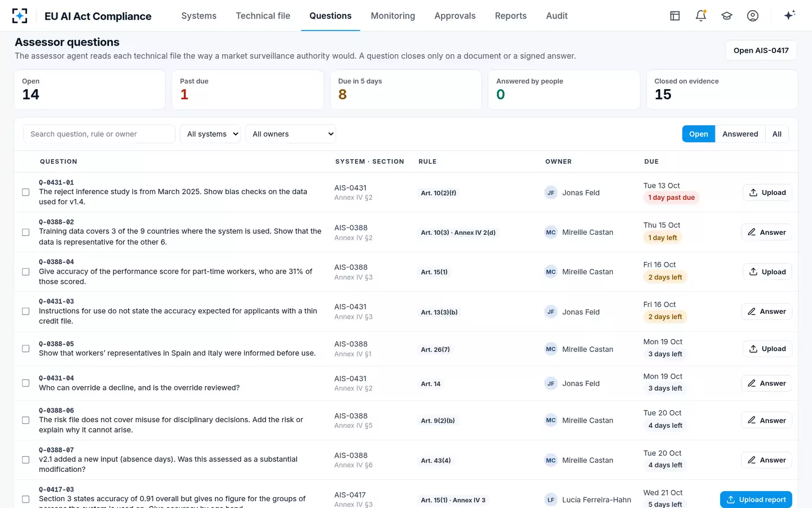Switch to the Audit tab
The image size is (812, 508).
(557, 16)
